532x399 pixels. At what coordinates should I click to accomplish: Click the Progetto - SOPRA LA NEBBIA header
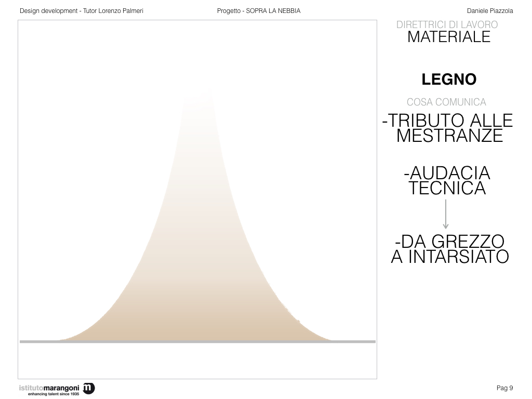[259, 11]
